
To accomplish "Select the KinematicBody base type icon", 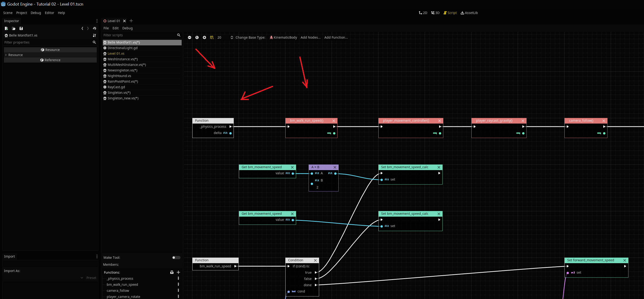I will [271, 37].
